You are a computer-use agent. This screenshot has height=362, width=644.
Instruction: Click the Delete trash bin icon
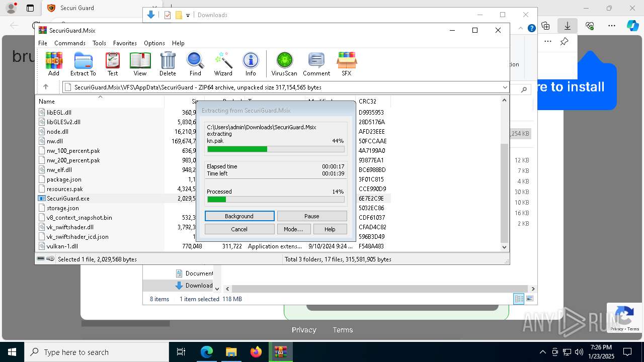tap(168, 64)
